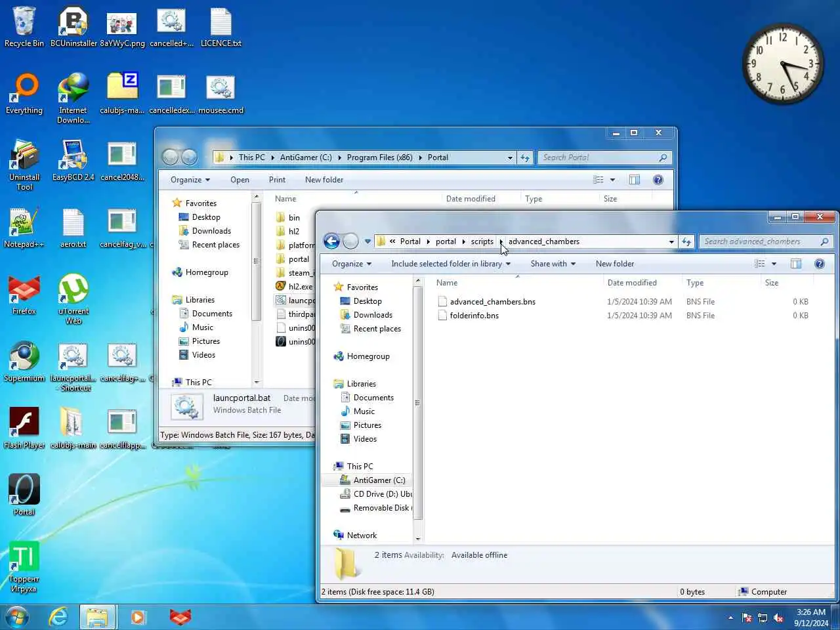
Task: Click New folder in advanced_chambers window
Action: 615,264
